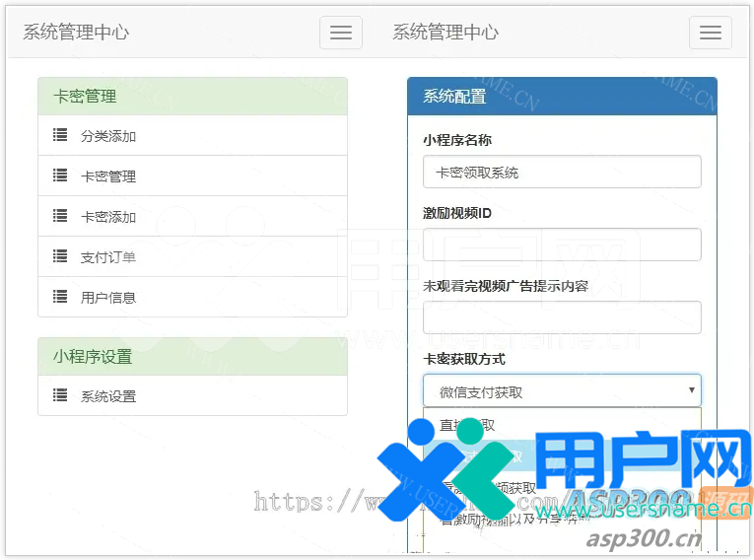
Task: Click the list icon beside 卡密管理 item
Action: coord(60,175)
